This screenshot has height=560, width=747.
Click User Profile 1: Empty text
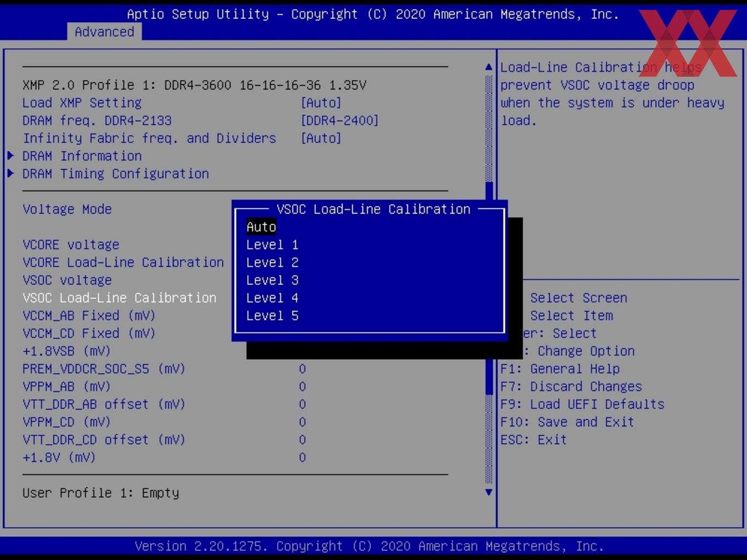(x=101, y=493)
